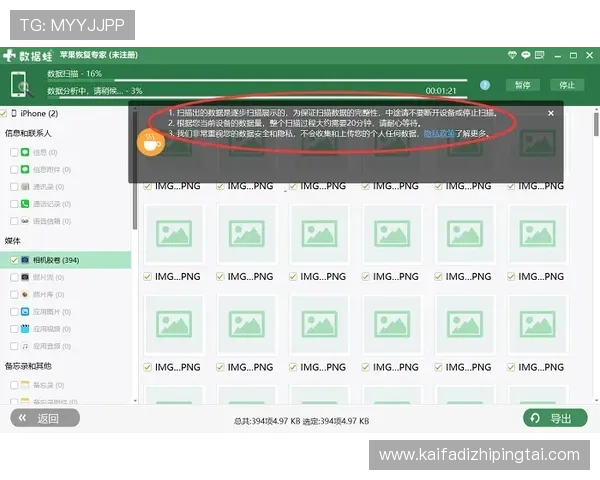Viewport: 600px width, 480px height.
Task: Check the 语音信箱 (0) checkbox
Action: point(14,221)
